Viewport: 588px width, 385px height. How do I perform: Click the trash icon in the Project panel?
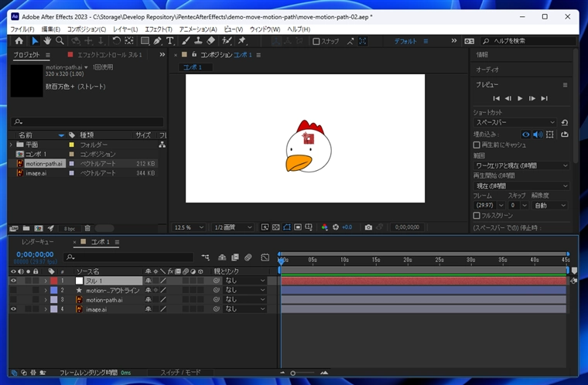(x=87, y=228)
